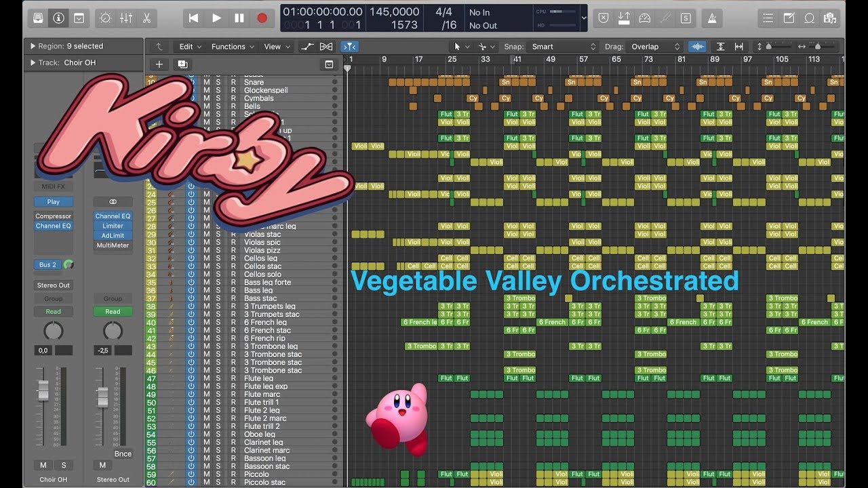Open the Edit menu
Viewport: 868px width, 488px height.
click(x=190, y=47)
